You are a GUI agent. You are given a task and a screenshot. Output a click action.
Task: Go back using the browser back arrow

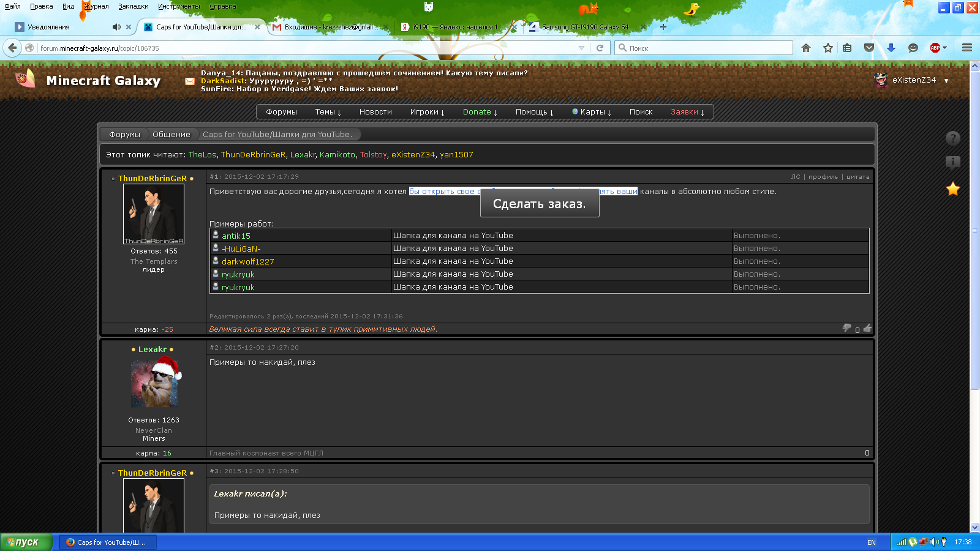12,48
